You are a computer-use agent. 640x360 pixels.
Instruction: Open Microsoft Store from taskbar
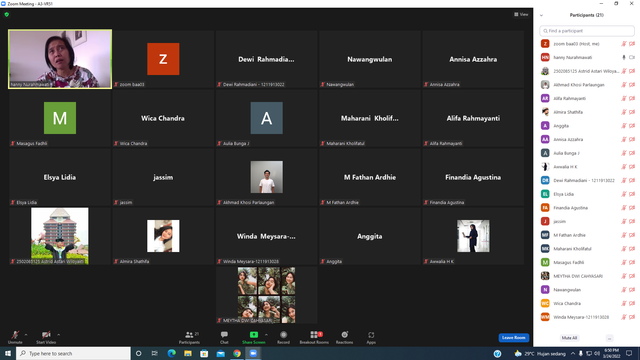point(204,353)
